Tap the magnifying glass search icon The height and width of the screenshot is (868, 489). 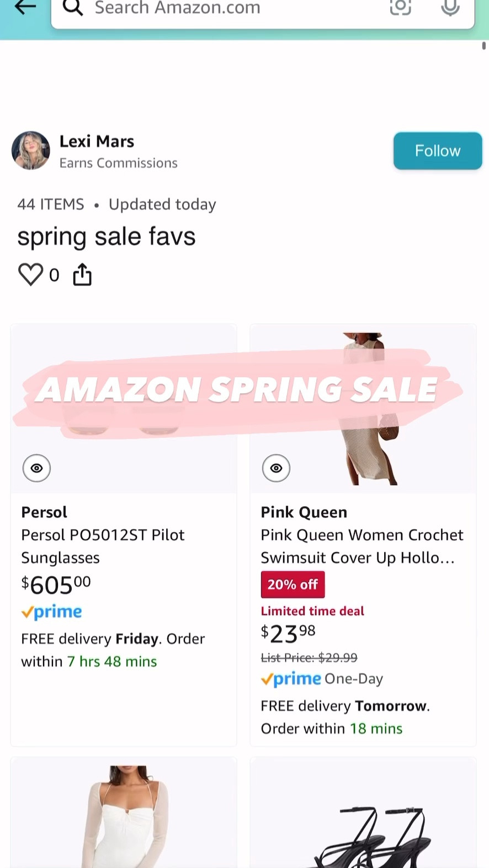(73, 8)
